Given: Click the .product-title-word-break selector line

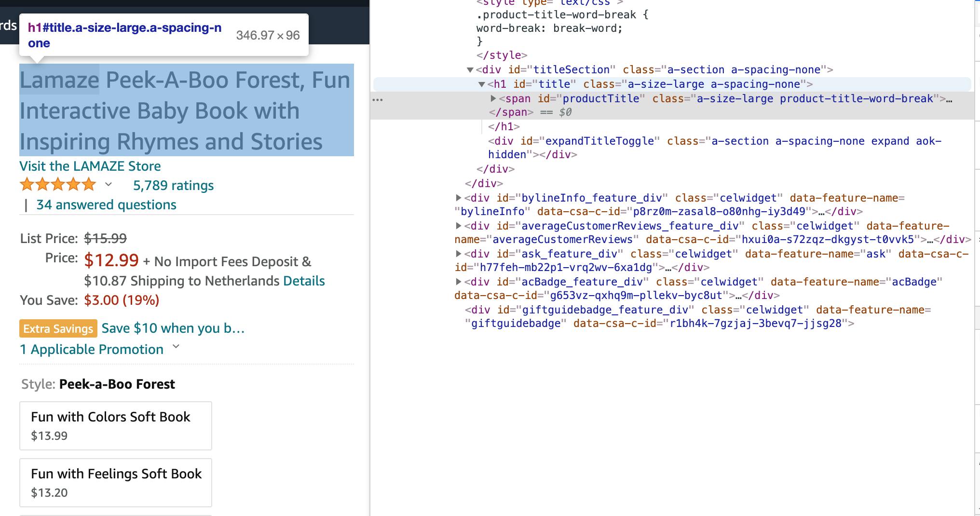Looking at the screenshot, I should (562, 15).
